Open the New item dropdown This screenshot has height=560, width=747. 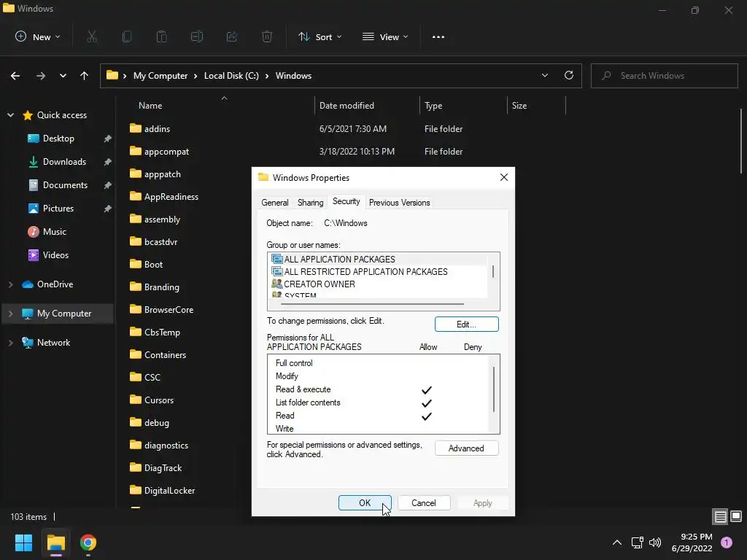[x=38, y=36]
